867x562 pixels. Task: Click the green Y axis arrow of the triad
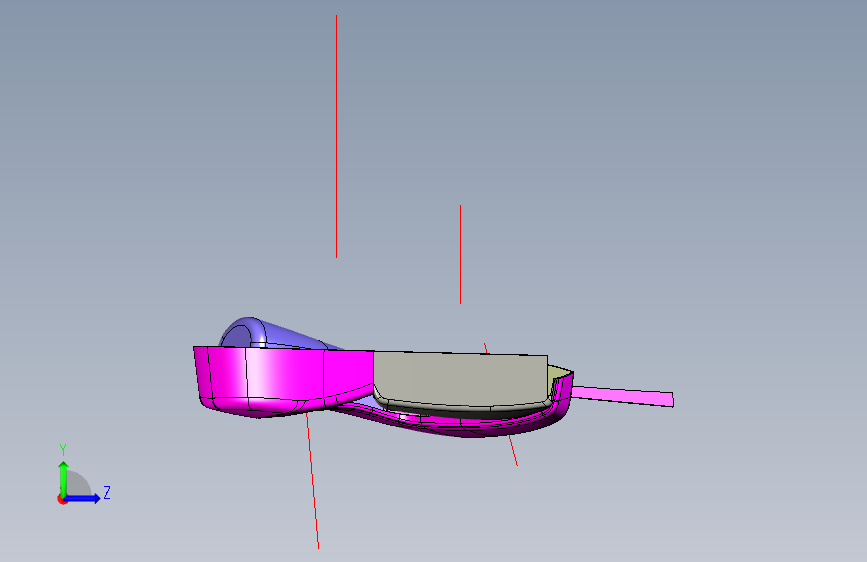[64, 479]
